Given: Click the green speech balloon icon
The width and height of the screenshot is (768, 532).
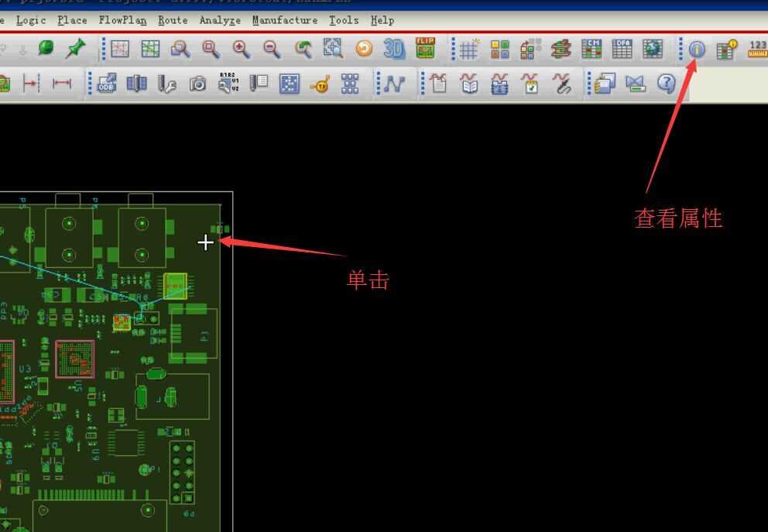Looking at the screenshot, I should point(46,49).
